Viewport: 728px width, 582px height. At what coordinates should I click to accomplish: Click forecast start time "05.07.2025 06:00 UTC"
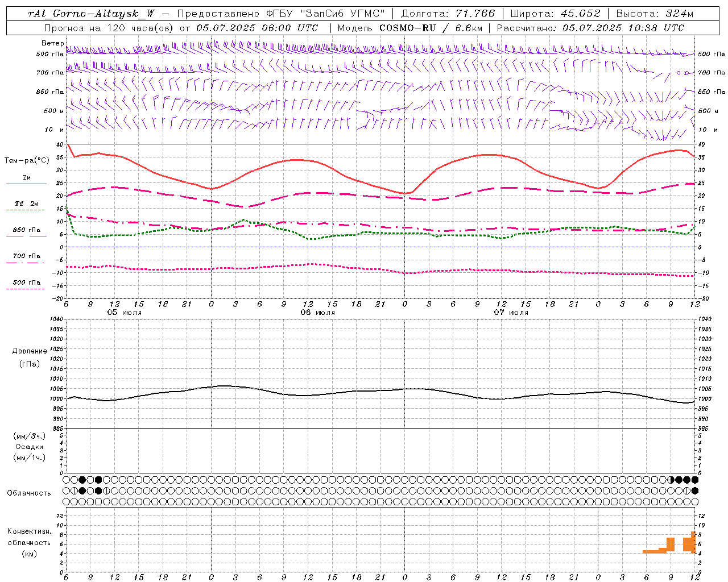coord(257,27)
